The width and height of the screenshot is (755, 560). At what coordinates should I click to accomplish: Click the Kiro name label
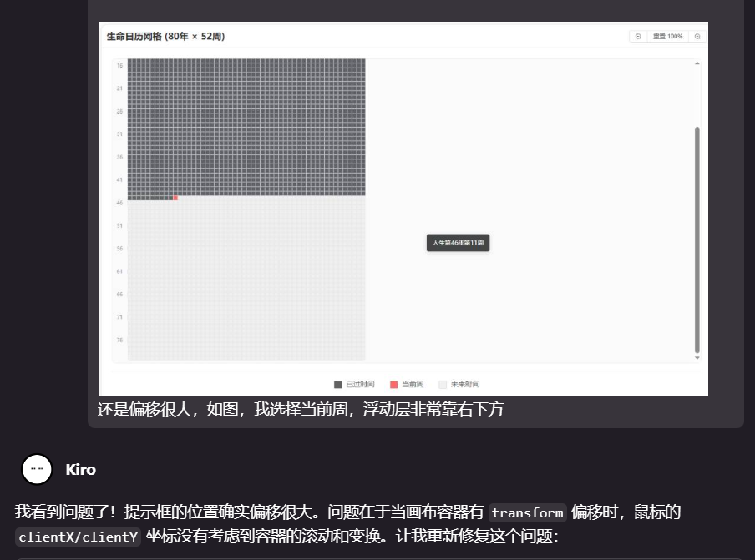click(80, 470)
